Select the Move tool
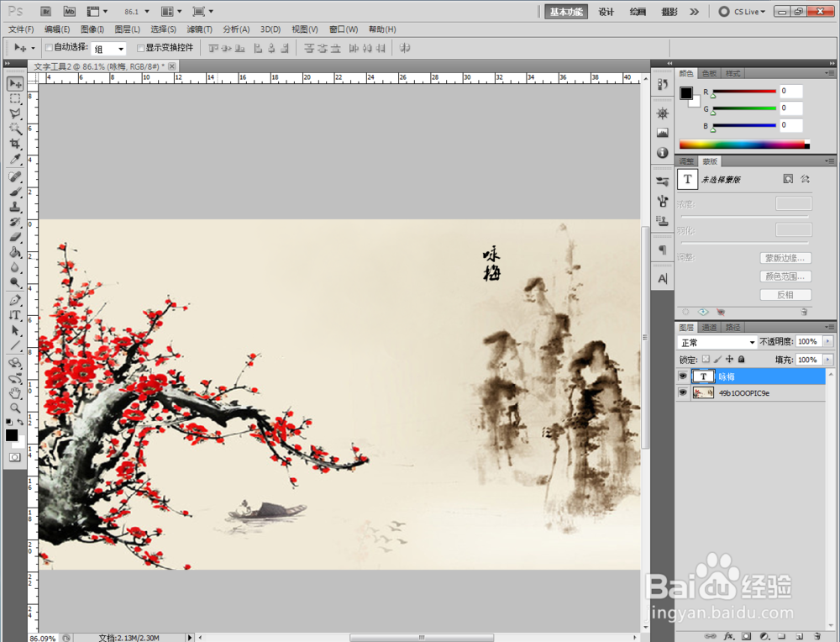Viewport: 840px width, 642px height. [x=15, y=83]
